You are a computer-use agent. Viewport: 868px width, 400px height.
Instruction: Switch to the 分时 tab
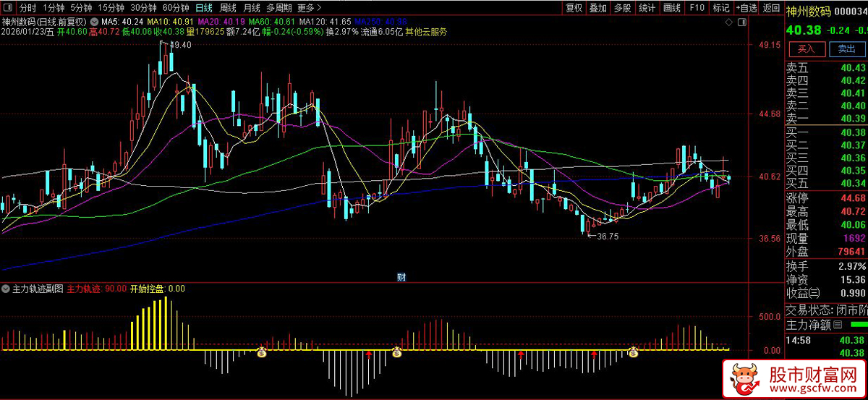27,8
